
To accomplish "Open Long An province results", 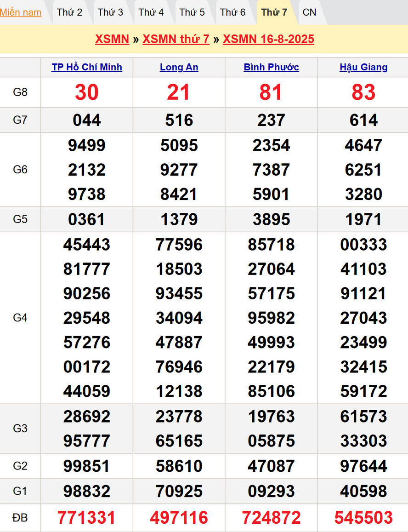I will (x=179, y=67).
